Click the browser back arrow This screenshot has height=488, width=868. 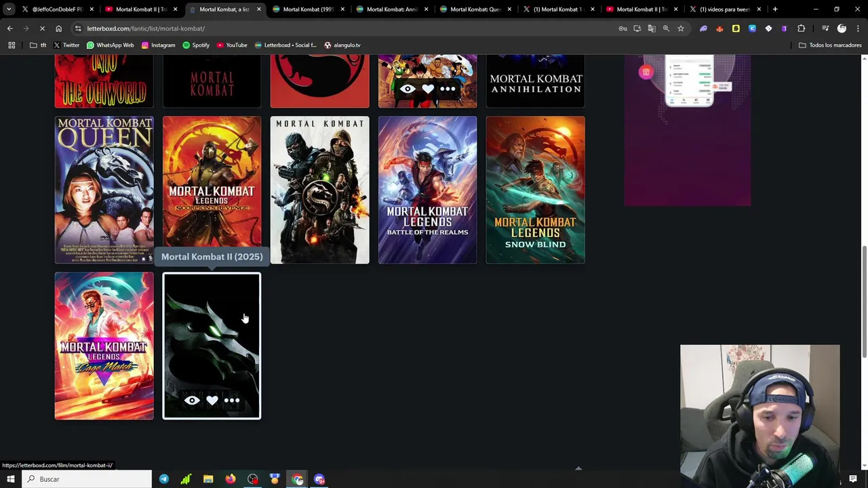(x=9, y=28)
